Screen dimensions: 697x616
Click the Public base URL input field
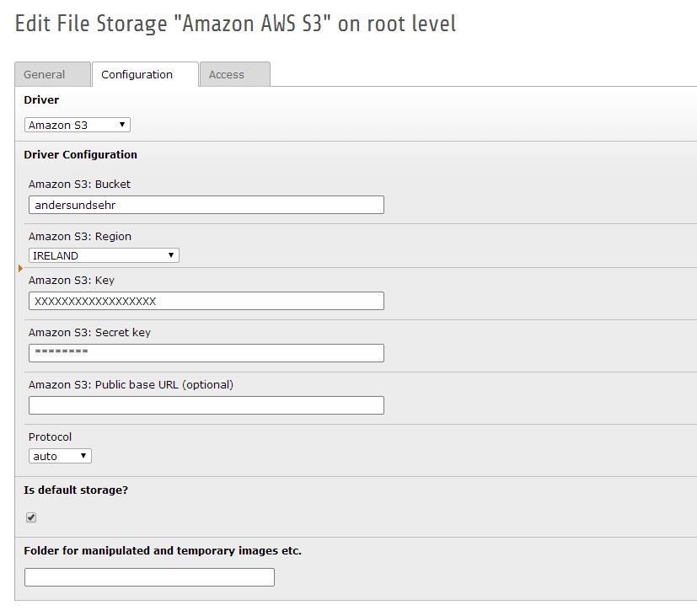tap(206, 404)
